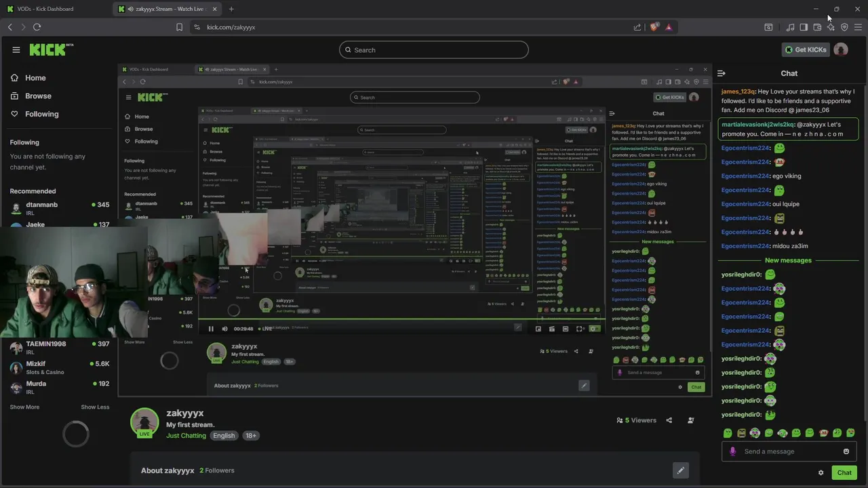Toggle fullscreen in the player
This screenshot has height=488, width=868.
point(580,329)
